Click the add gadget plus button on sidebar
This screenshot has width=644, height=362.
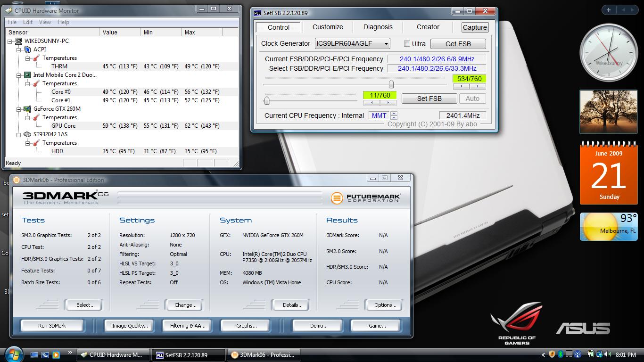coord(609,9)
